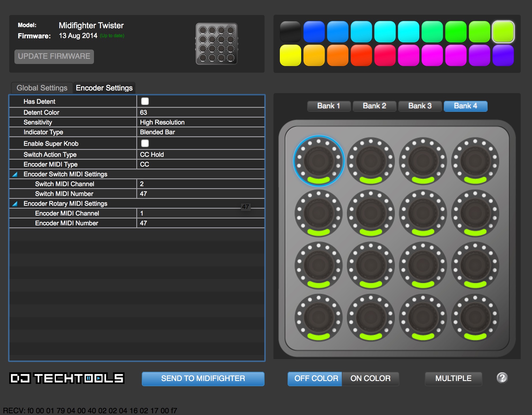Select OFF COLOR mode
This screenshot has height=415, width=532.
315,379
